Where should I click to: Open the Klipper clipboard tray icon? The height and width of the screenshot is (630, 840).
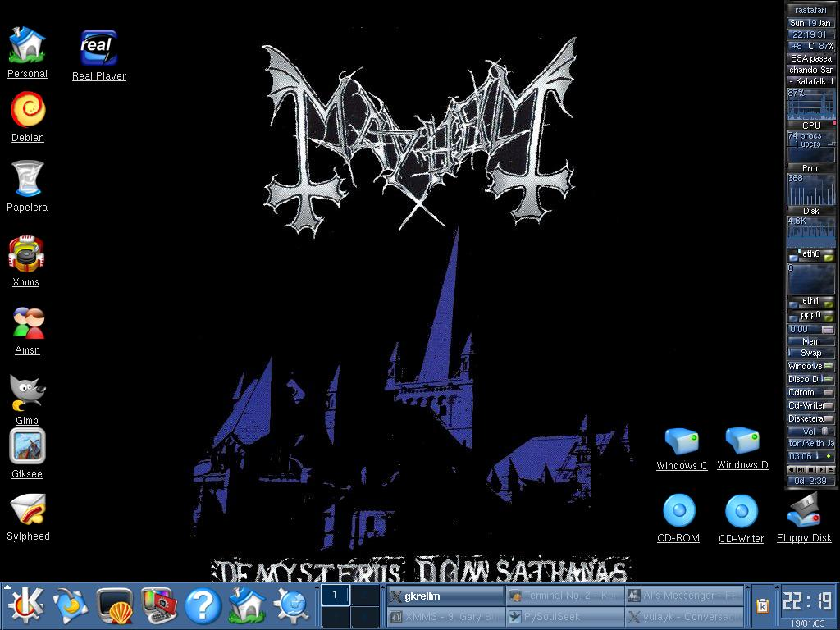(x=762, y=606)
